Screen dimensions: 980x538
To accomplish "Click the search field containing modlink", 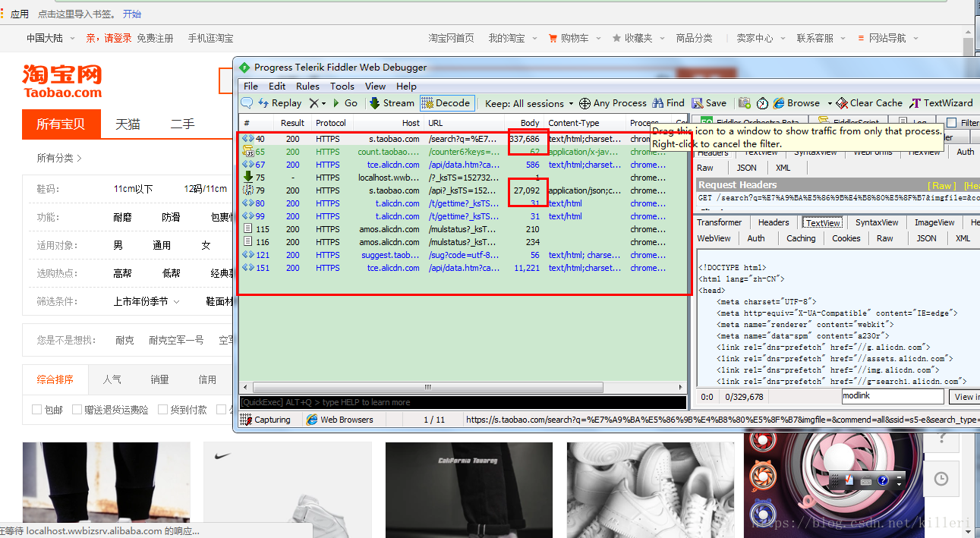I will 893,396.
